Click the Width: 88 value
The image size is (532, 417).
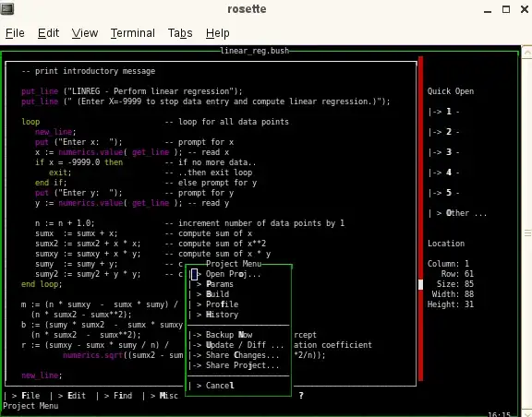[453, 294]
